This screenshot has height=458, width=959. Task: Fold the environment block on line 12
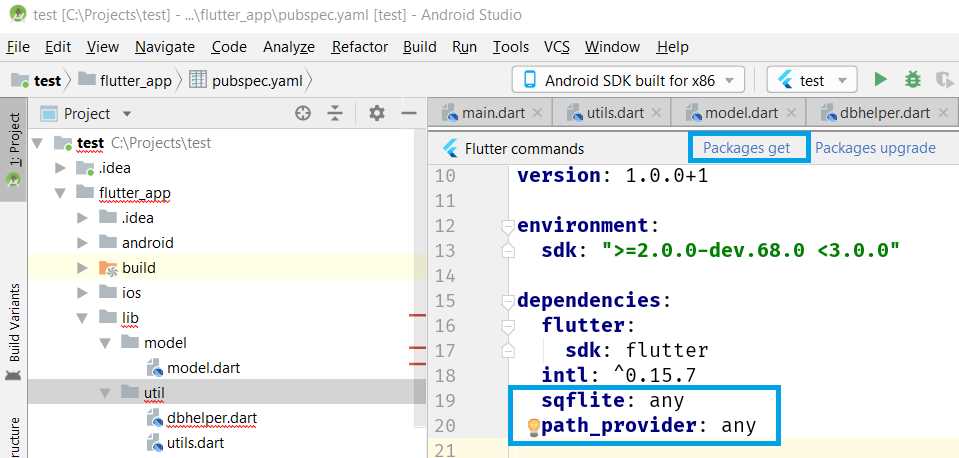pos(508,227)
